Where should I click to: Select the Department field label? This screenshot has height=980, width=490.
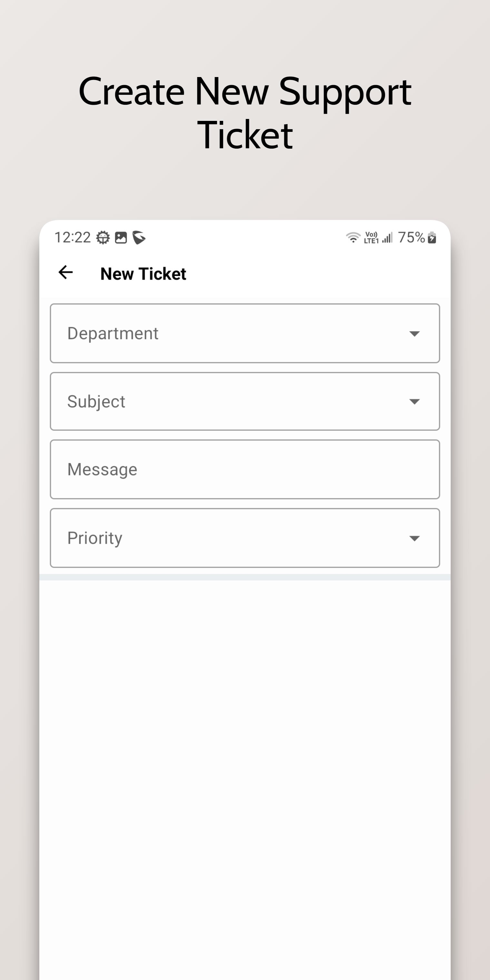(113, 334)
